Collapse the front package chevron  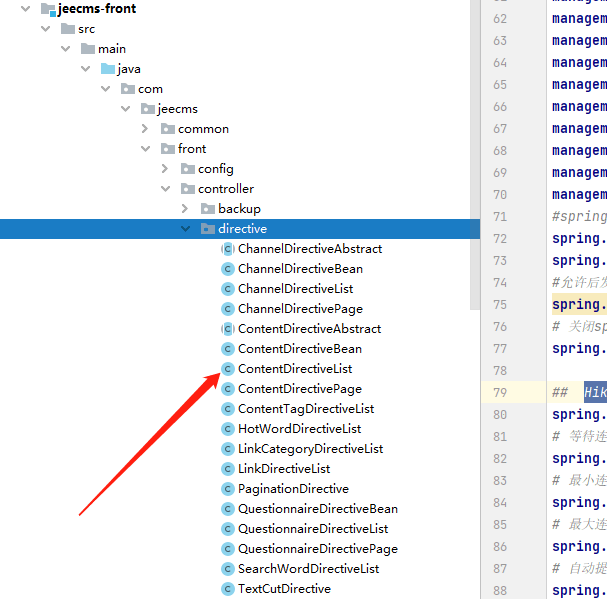146,149
